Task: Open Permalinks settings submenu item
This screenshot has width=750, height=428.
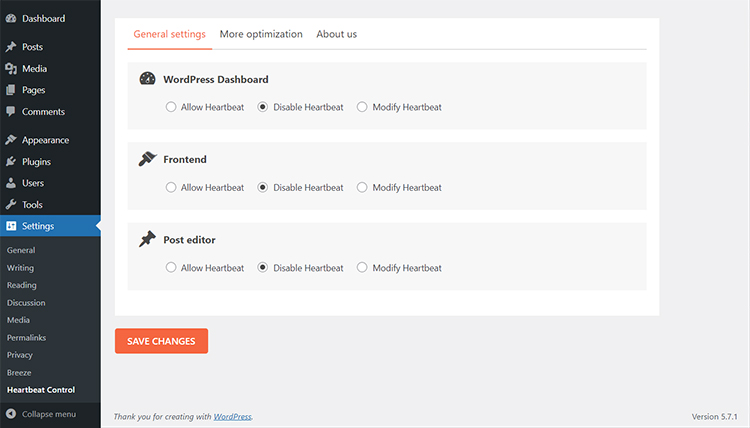Action: (x=26, y=338)
